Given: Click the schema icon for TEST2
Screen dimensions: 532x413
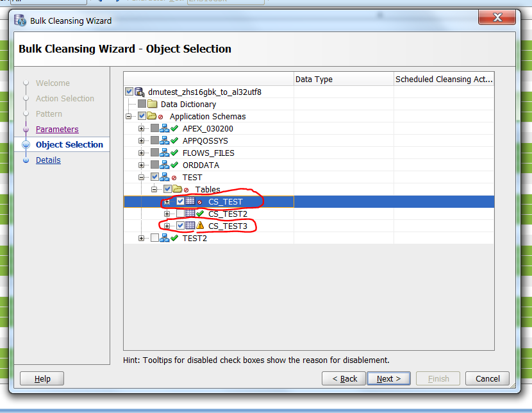Looking at the screenshot, I should (165, 238).
